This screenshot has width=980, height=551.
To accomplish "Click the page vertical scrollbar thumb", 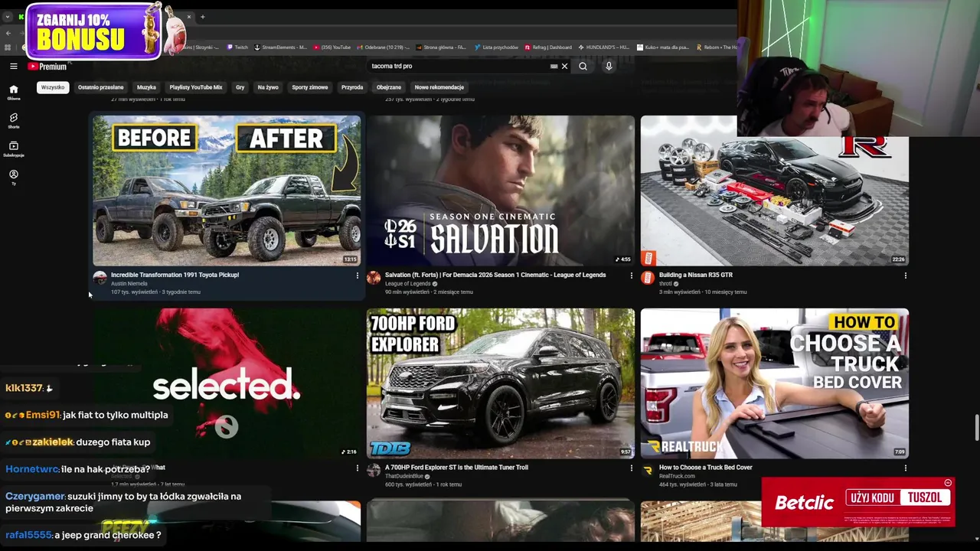I will tap(975, 427).
